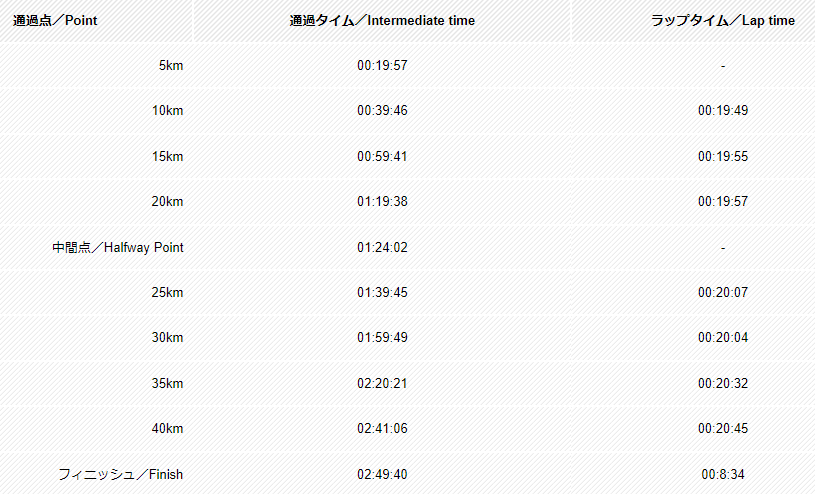Click the finish time 02:49:40

tap(382, 475)
